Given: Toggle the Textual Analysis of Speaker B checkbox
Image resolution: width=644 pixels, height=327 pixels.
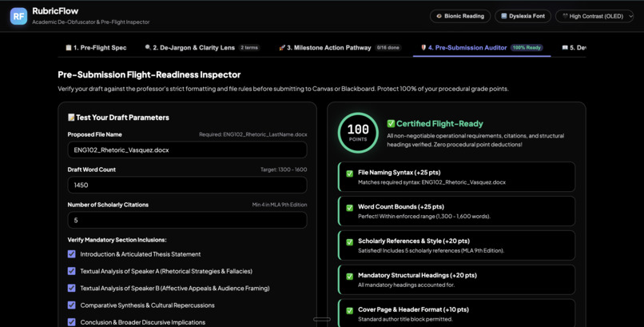Looking at the screenshot, I should [71, 288].
